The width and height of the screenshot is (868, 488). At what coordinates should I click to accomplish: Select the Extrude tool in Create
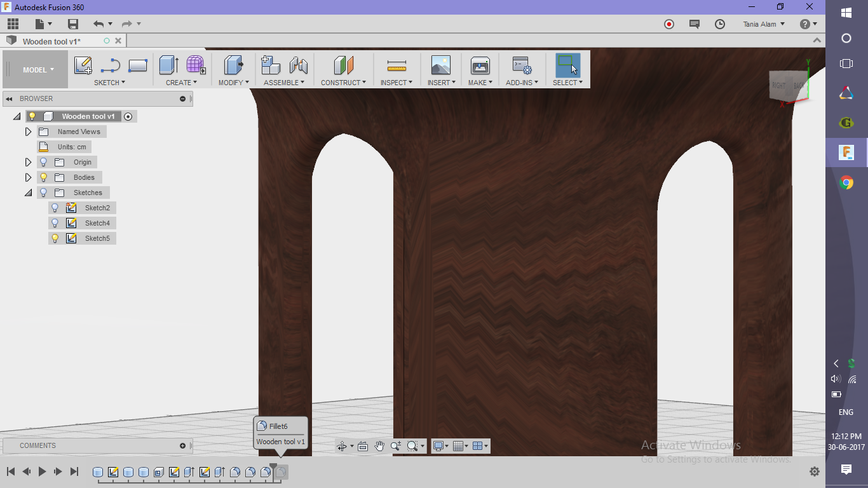tap(168, 65)
